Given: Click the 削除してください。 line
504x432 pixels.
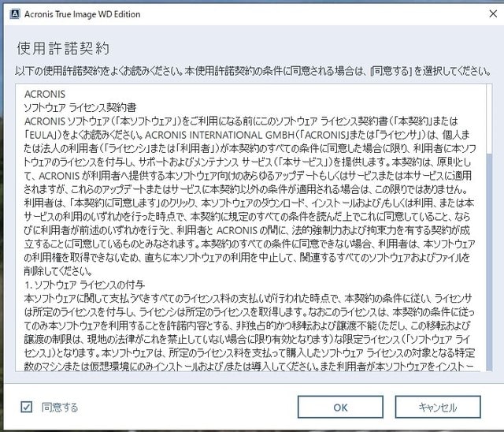Looking at the screenshot, I should point(58,271).
